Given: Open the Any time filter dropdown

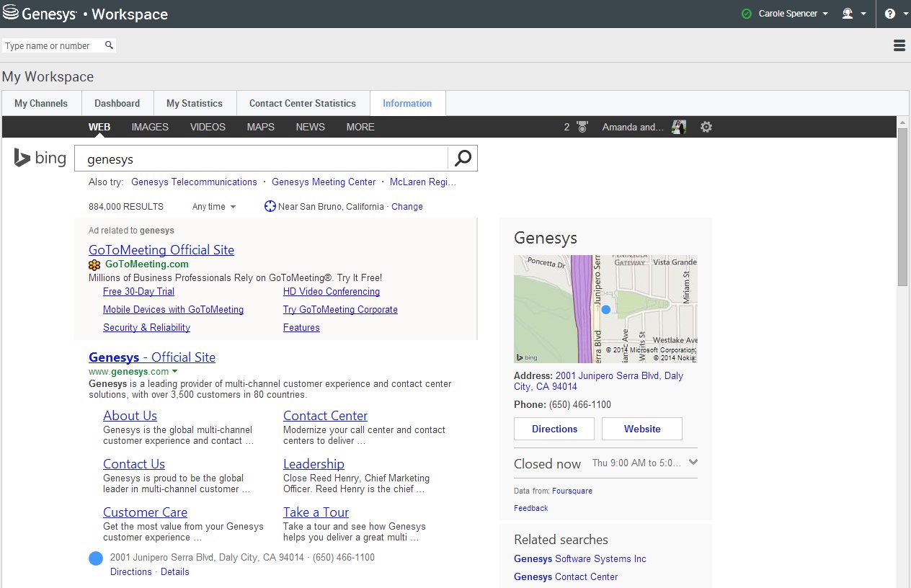Looking at the screenshot, I should (214, 207).
